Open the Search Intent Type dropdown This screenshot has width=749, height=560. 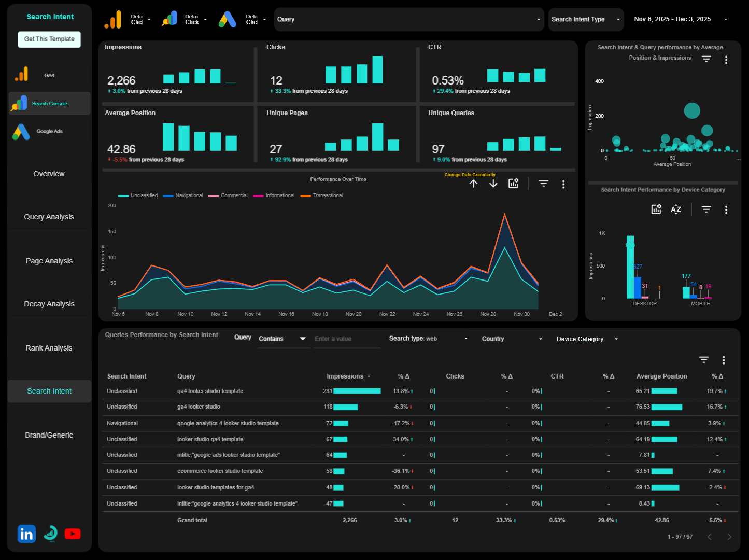tap(586, 19)
